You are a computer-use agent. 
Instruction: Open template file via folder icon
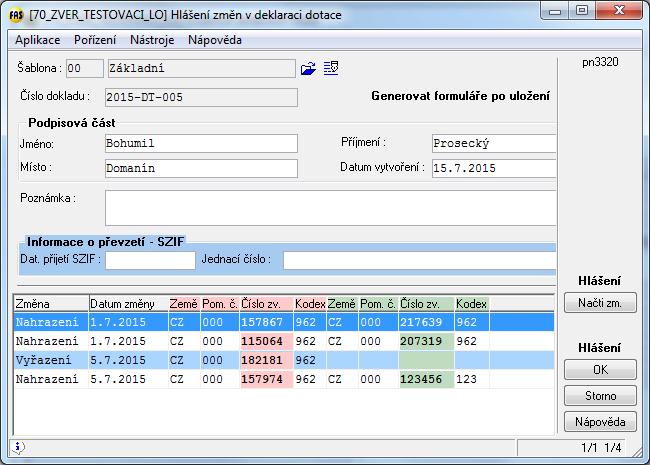click(x=308, y=68)
